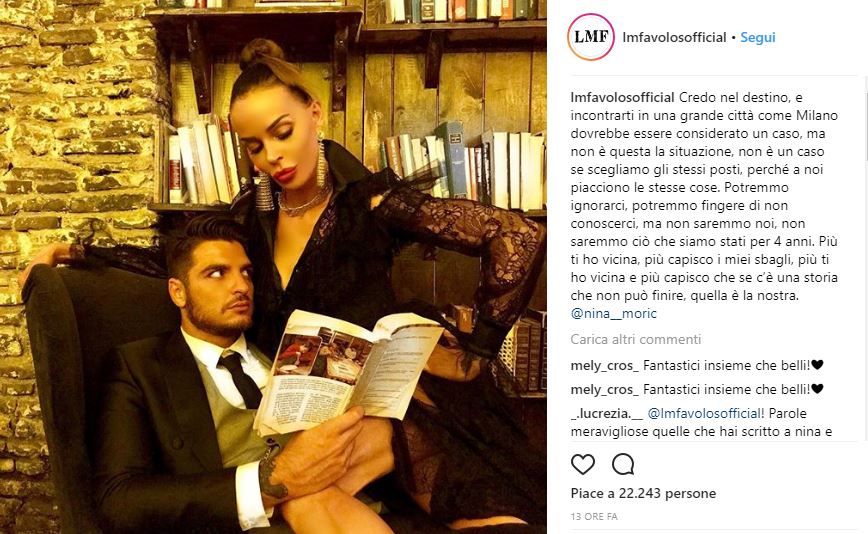868x534 pixels.
Task: Open first mely_cros_ commenter profile
Action: [x=604, y=365]
